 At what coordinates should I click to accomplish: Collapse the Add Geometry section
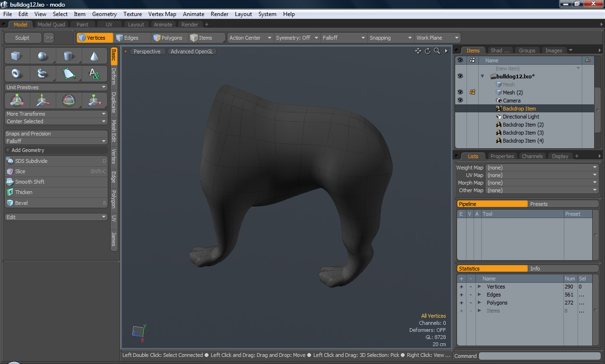tap(8, 150)
